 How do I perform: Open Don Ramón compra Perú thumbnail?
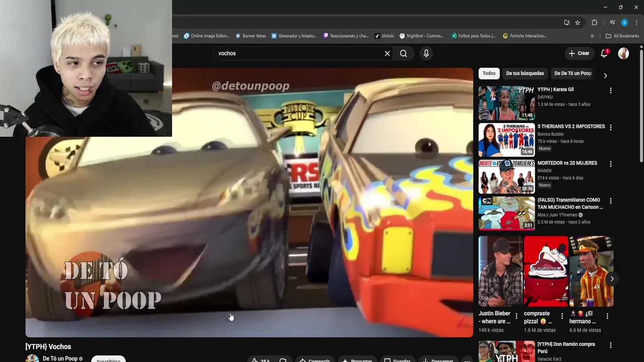tap(507, 351)
